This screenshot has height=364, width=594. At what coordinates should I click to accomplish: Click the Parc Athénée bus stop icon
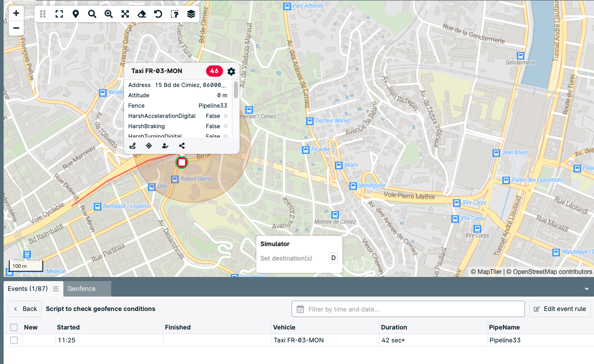(x=287, y=6)
